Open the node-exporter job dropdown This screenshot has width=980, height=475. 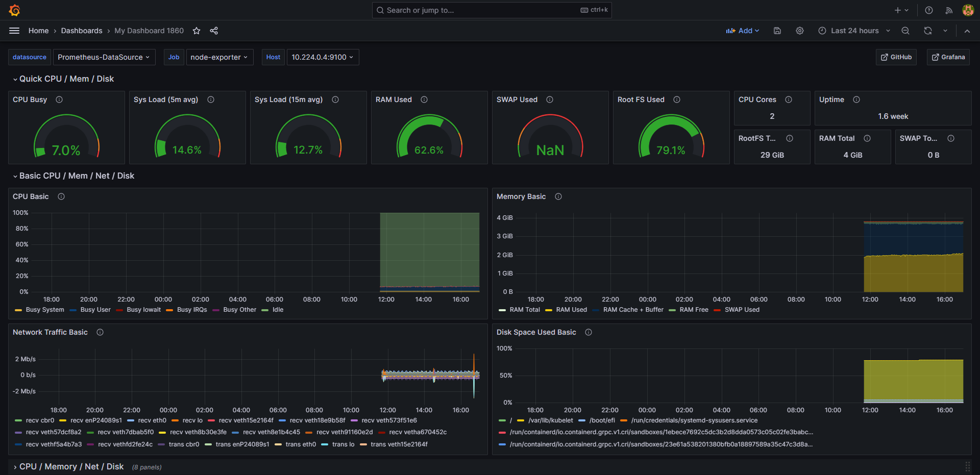[x=219, y=57]
